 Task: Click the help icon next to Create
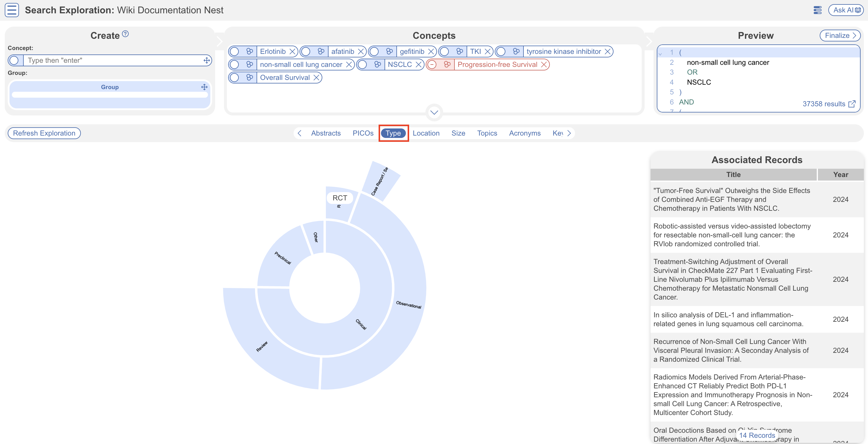point(125,34)
